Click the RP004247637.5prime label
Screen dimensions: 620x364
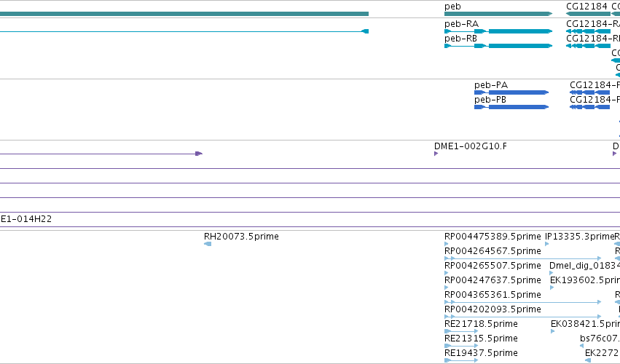[x=493, y=280]
